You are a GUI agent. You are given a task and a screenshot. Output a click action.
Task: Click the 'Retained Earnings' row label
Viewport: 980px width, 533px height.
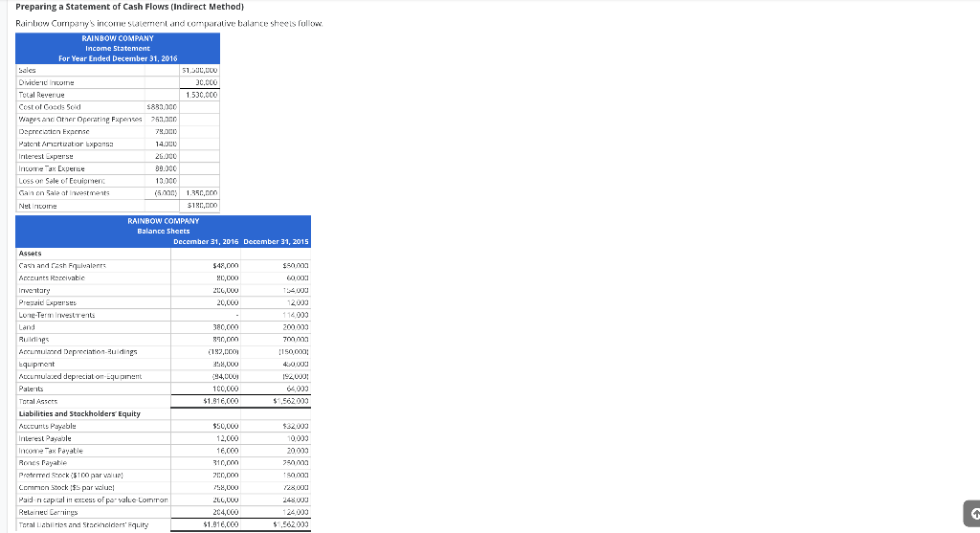coord(48,512)
